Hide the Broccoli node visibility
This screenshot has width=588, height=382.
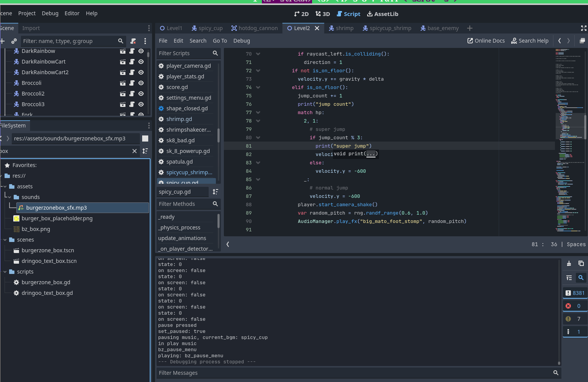pyautogui.click(x=141, y=83)
